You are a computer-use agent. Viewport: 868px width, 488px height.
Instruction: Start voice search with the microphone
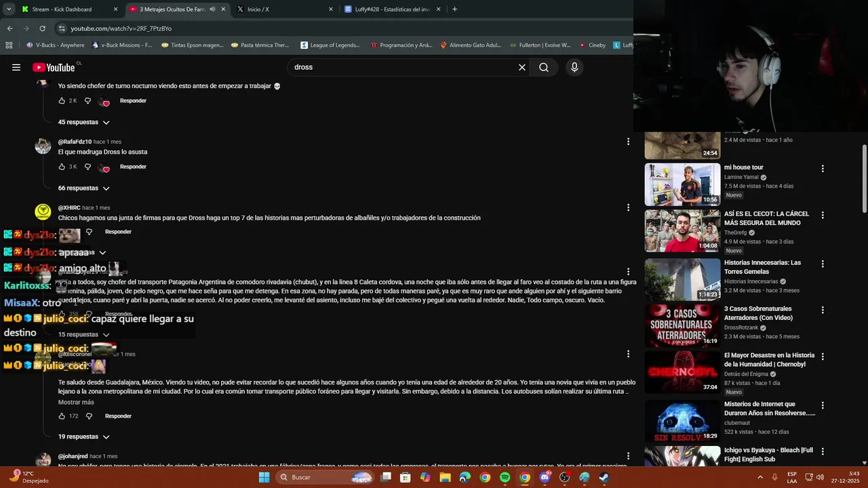click(x=574, y=67)
